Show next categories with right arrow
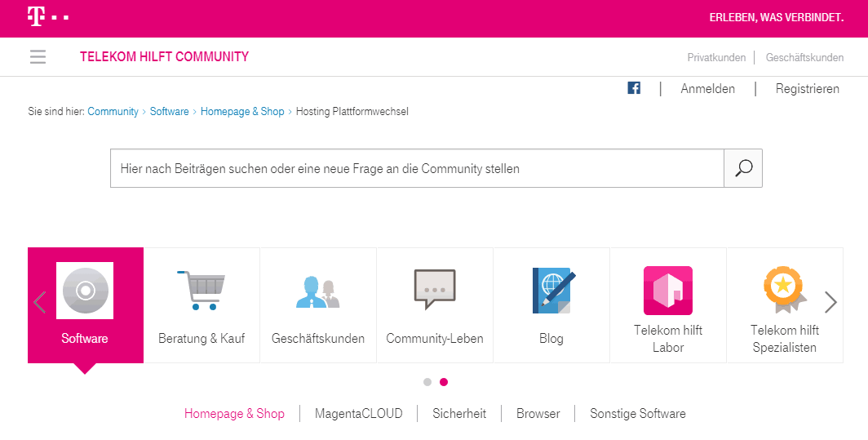The image size is (868, 440). pos(830,303)
